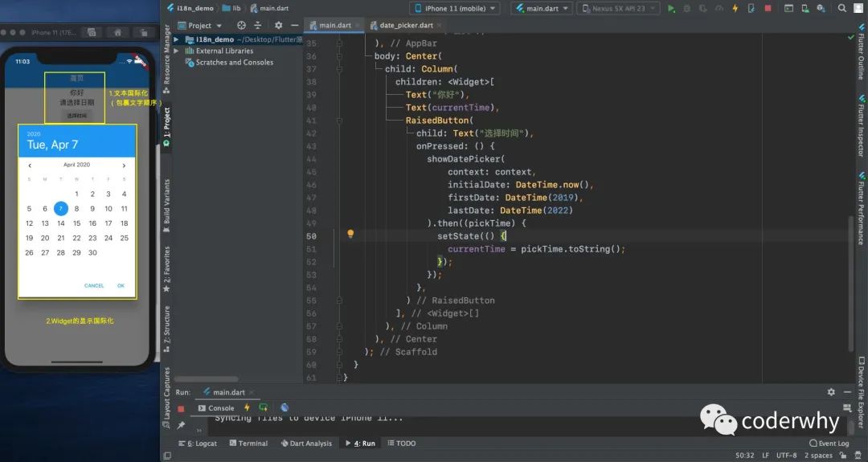Confirm date with OK in date picker

[121, 285]
